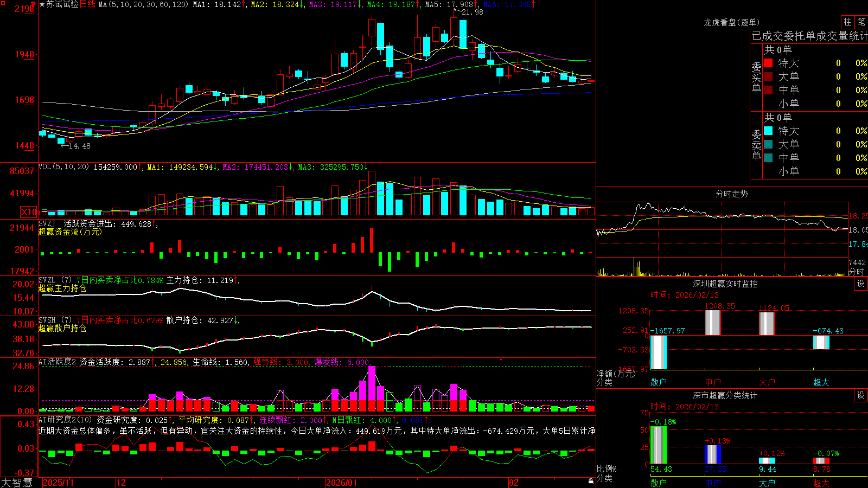Click the 21.98 high price annotation
The height and width of the screenshot is (488, 868).
[x=472, y=12]
